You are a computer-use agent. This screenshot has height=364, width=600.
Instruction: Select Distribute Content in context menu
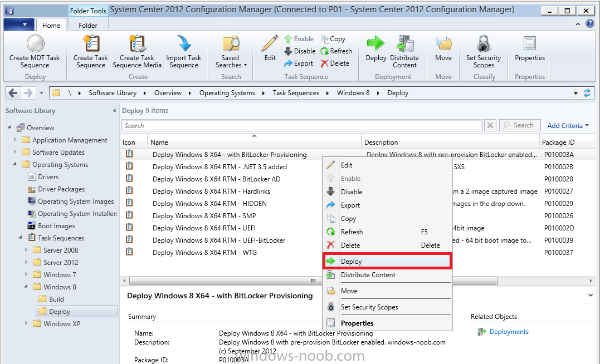point(387,275)
